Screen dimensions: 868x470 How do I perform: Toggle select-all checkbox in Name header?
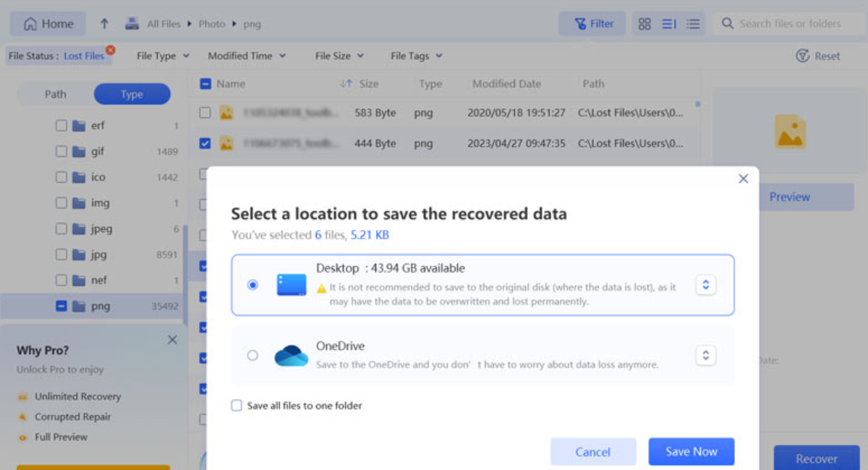(205, 84)
